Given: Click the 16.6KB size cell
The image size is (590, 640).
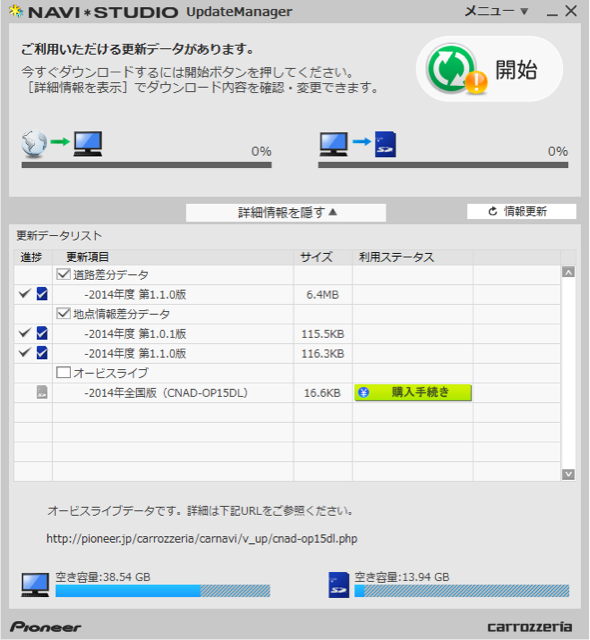Looking at the screenshot, I should [x=322, y=393].
